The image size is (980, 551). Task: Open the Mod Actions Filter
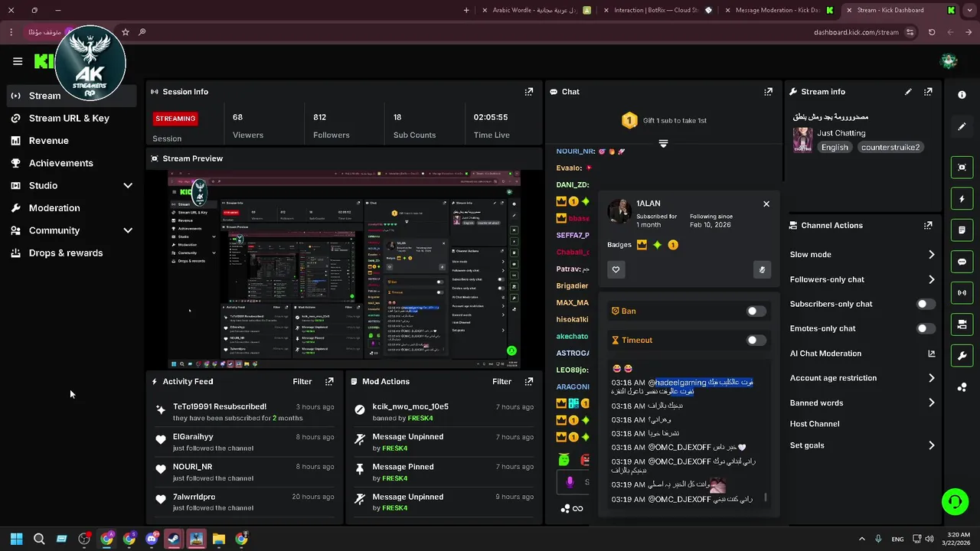(501, 381)
